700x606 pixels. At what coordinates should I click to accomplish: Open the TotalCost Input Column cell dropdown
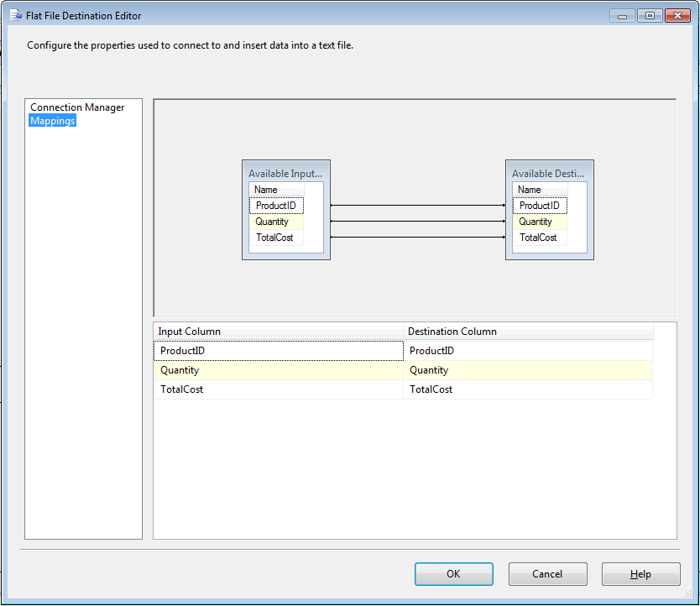click(279, 389)
